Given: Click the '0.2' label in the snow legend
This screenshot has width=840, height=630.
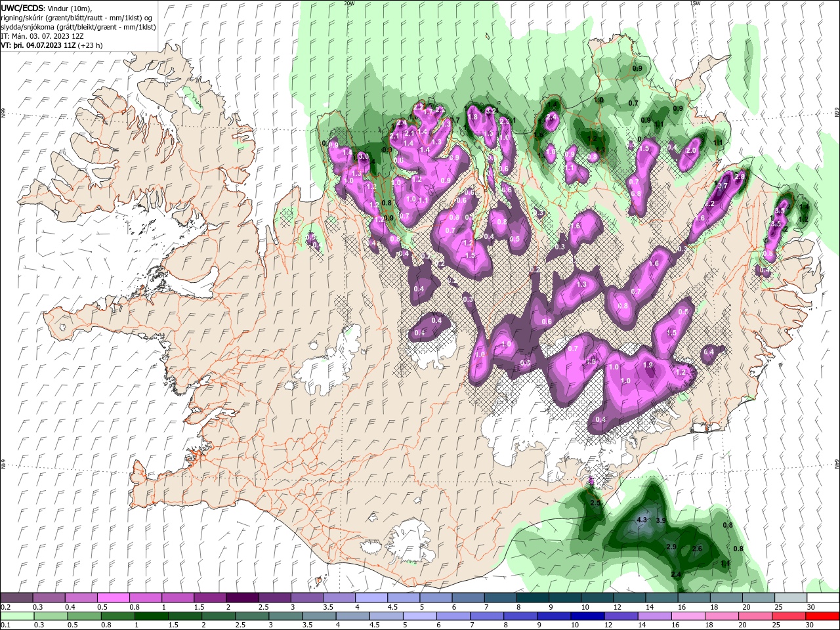Looking at the screenshot, I should tap(5, 607).
